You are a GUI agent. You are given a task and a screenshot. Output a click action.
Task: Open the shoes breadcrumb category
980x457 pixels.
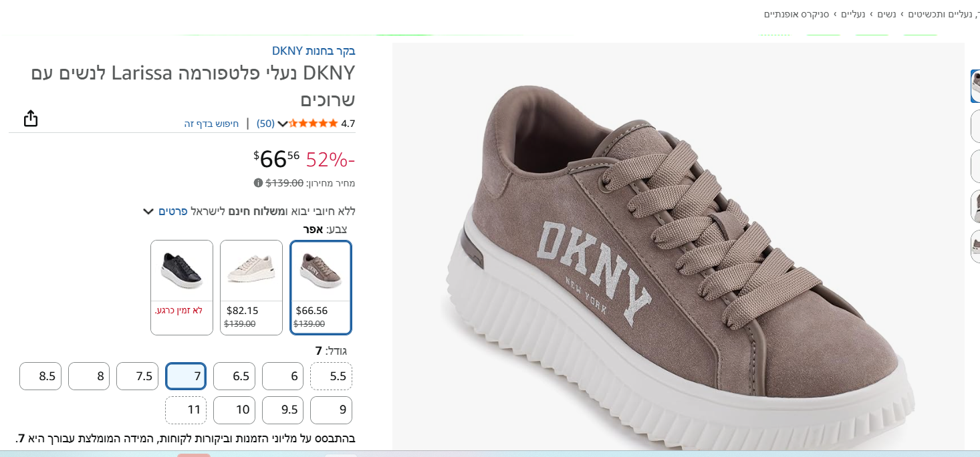(x=852, y=13)
